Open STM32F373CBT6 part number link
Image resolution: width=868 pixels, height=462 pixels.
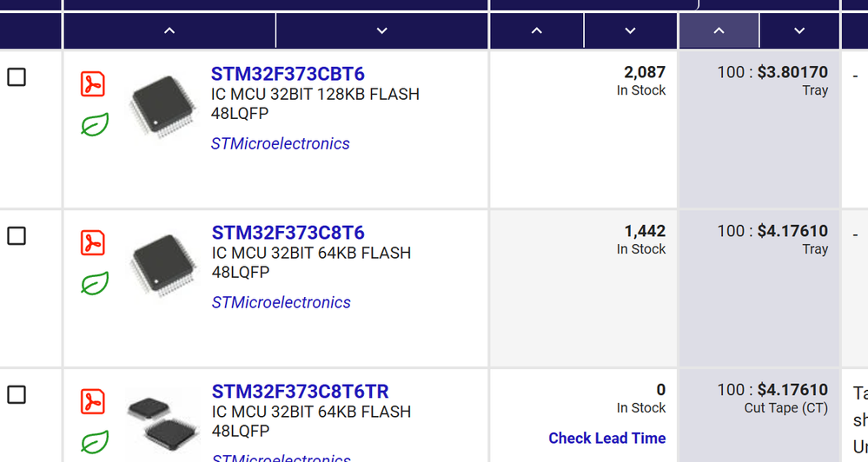coord(288,74)
